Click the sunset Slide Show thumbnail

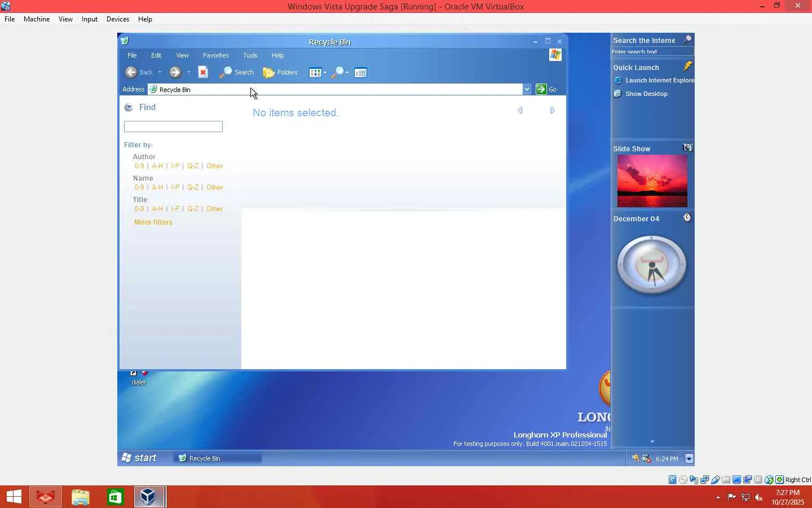coord(652,181)
